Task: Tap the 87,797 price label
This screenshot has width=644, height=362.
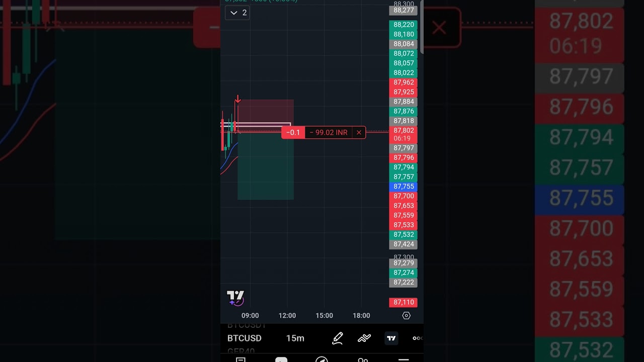Action: click(x=404, y=148)
